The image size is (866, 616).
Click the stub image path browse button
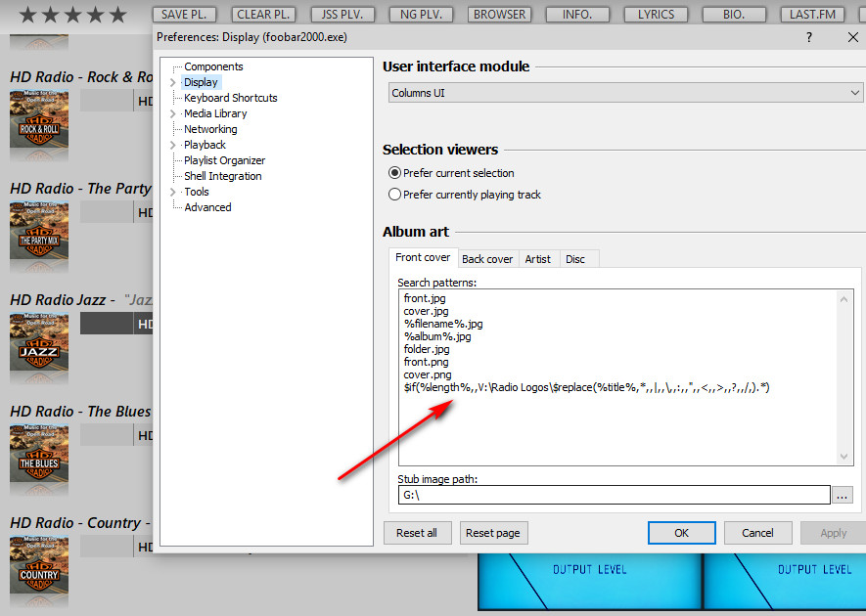click(842, 495)
